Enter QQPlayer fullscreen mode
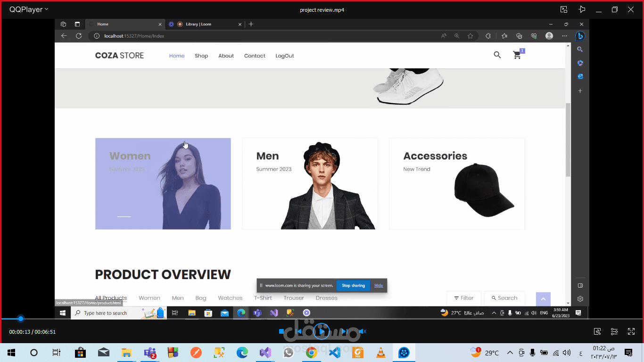Screen dimensions: 644x362 [x=631, y=331]
